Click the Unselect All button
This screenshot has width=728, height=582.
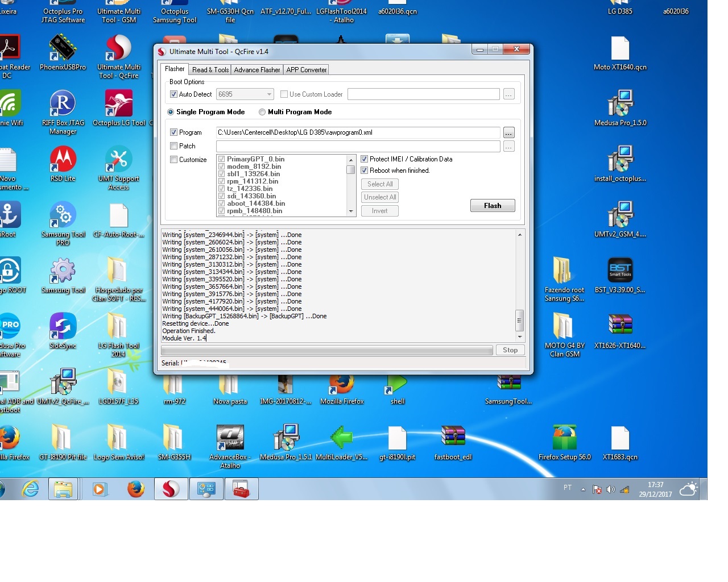380,197
